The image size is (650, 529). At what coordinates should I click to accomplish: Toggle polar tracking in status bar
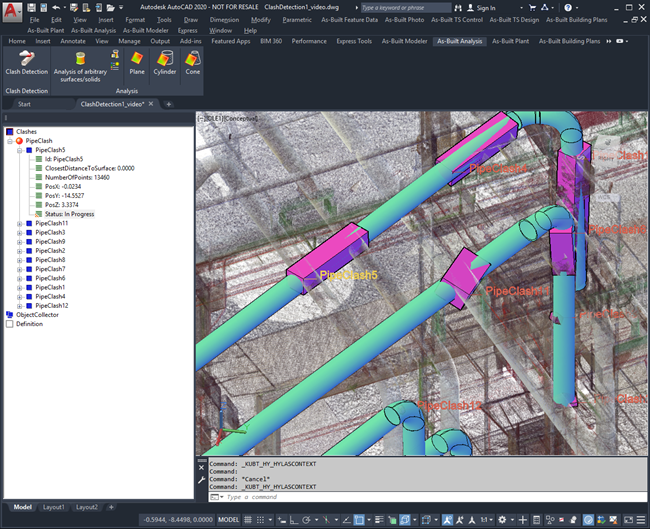coord(306,519)
